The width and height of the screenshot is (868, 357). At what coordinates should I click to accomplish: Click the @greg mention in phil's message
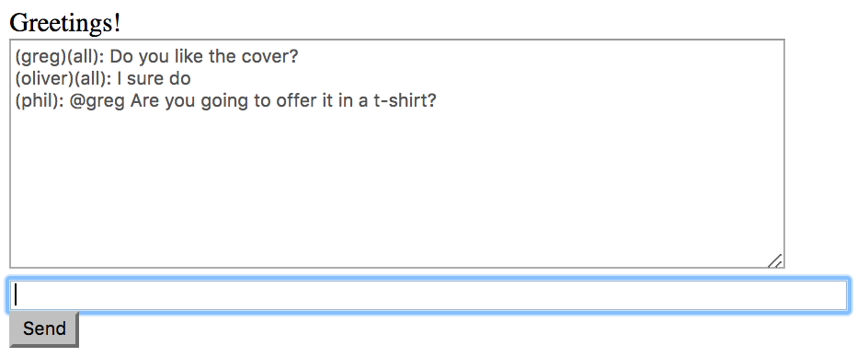tap(97, 102)
